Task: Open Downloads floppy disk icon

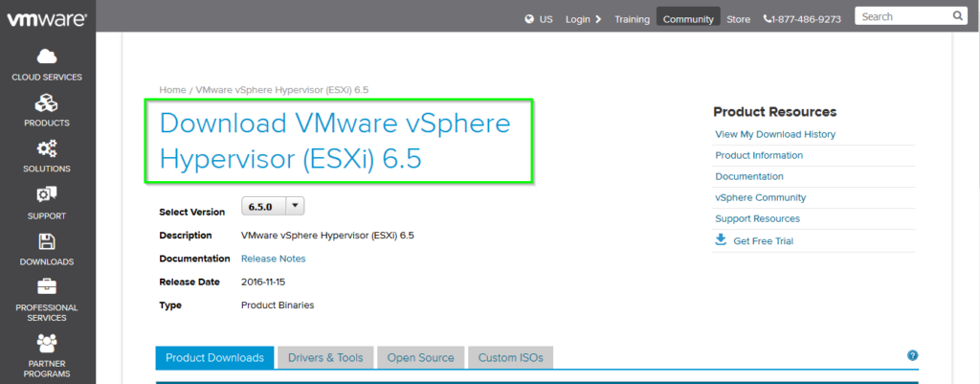Action: 47,241
